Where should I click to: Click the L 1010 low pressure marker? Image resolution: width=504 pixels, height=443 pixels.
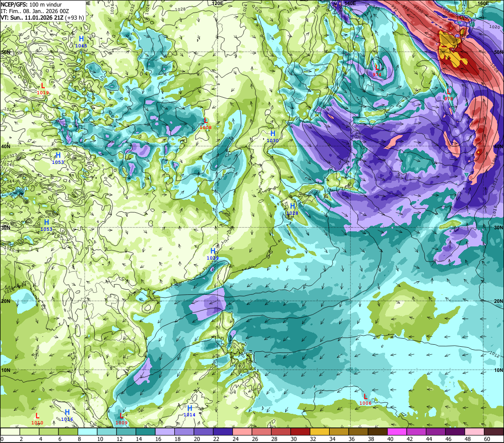click(37, 419)
